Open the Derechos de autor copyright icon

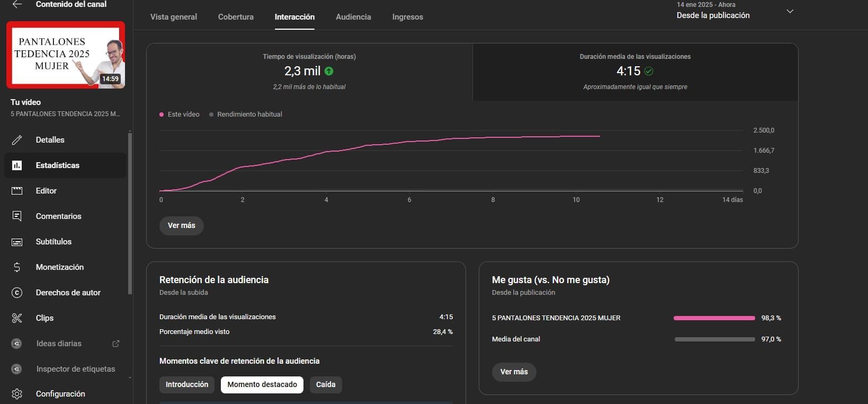pyautogui.click(x=17, y=293)
